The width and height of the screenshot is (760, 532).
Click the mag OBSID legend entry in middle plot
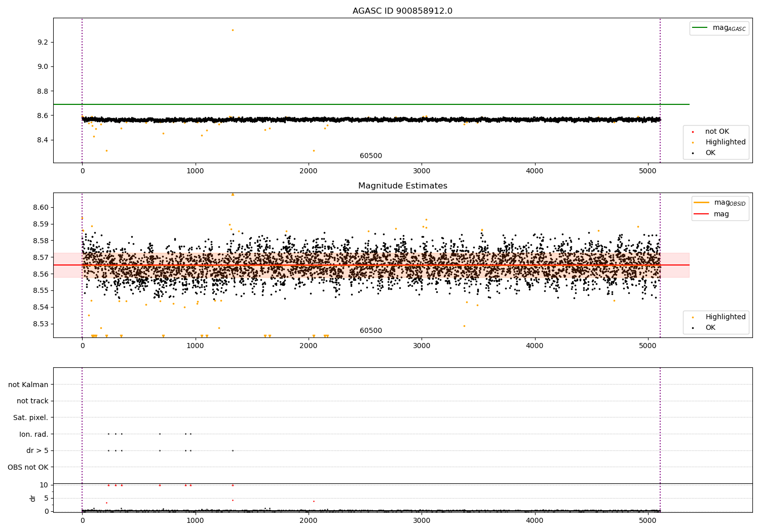point(720,203)
